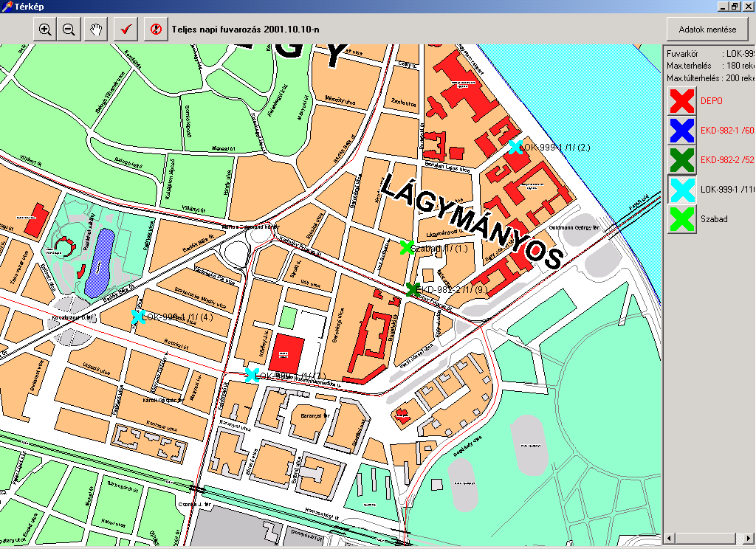Click the cyan LOK-999-1 legend swatch

(x=682, y=189)
